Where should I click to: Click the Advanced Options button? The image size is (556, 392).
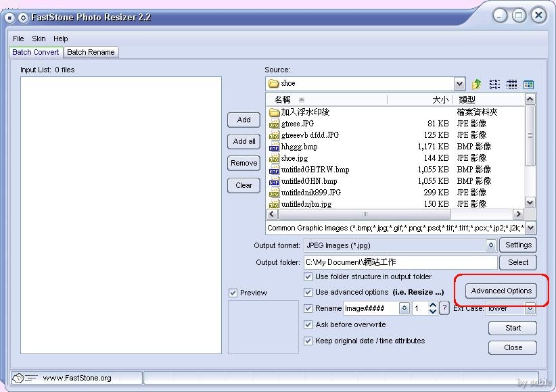coord(501,291)
